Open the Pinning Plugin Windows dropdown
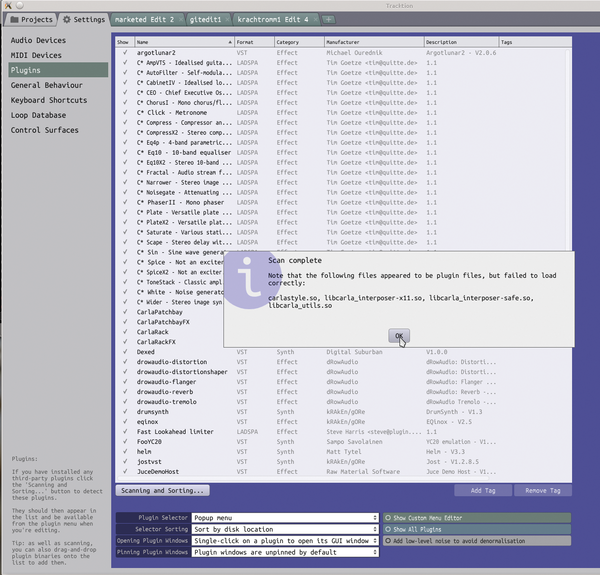This screenshot has width=600, height=575. point(285,552)
